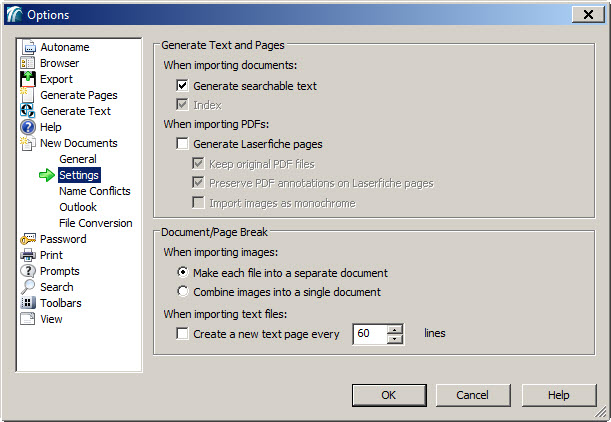Click the Print printer icon
The height and width of the screenshot is (422, 611).
tap(28, 255)
